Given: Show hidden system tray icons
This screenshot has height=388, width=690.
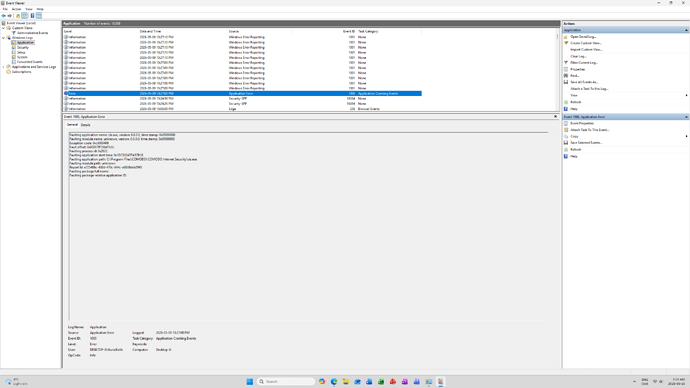Looking at the screenshot, I should click(x=634, y=381).
